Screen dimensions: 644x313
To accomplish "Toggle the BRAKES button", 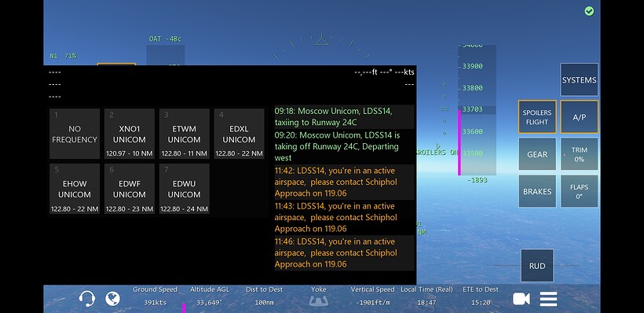I will (x=537, y=191).
